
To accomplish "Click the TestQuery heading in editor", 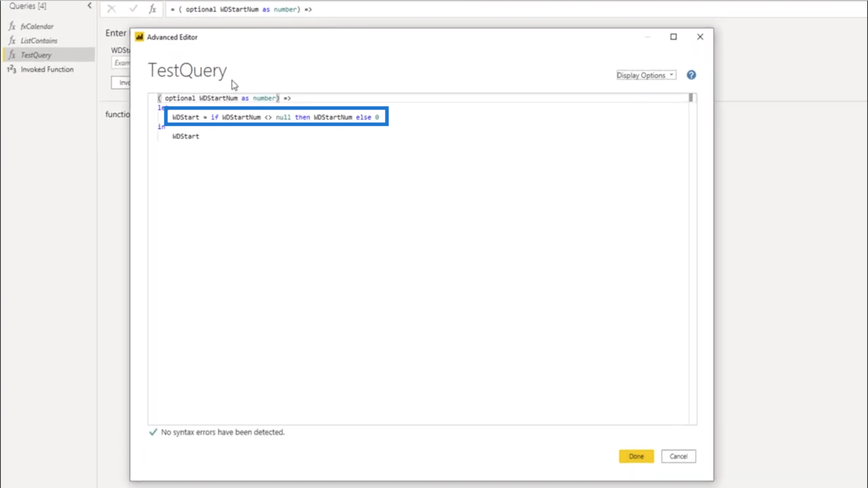I will pyautogui.click(x=188, y=70).
